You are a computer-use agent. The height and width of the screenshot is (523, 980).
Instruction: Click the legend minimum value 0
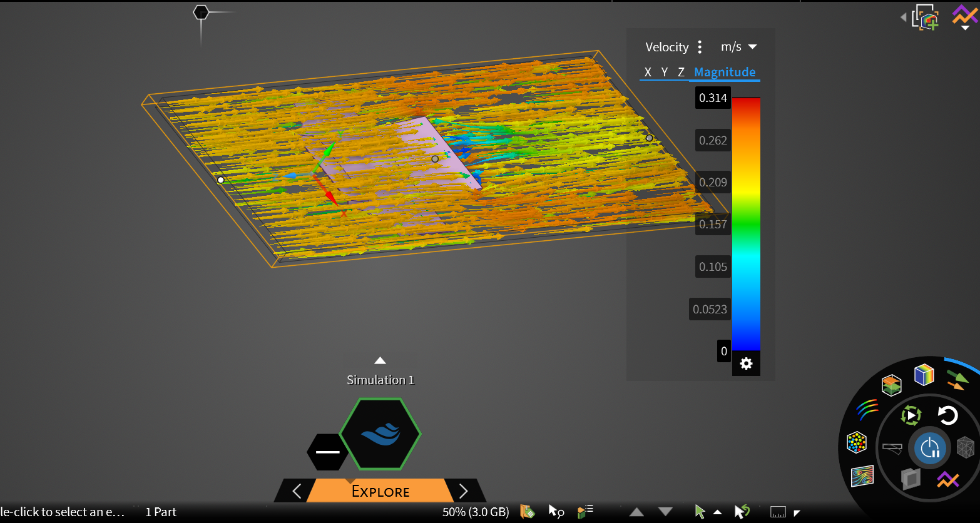(724, 351)
